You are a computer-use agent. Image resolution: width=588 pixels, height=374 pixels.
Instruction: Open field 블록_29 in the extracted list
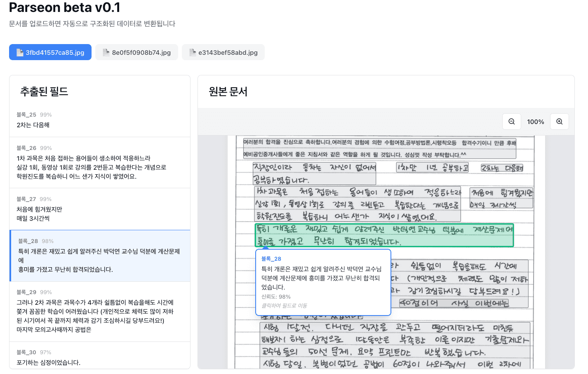coord(99,311)
